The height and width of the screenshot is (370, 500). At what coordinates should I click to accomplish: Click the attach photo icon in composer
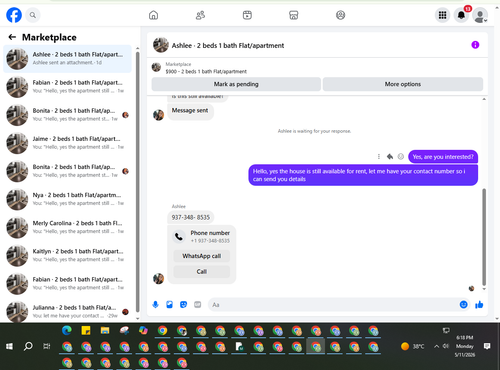(169, 304)
